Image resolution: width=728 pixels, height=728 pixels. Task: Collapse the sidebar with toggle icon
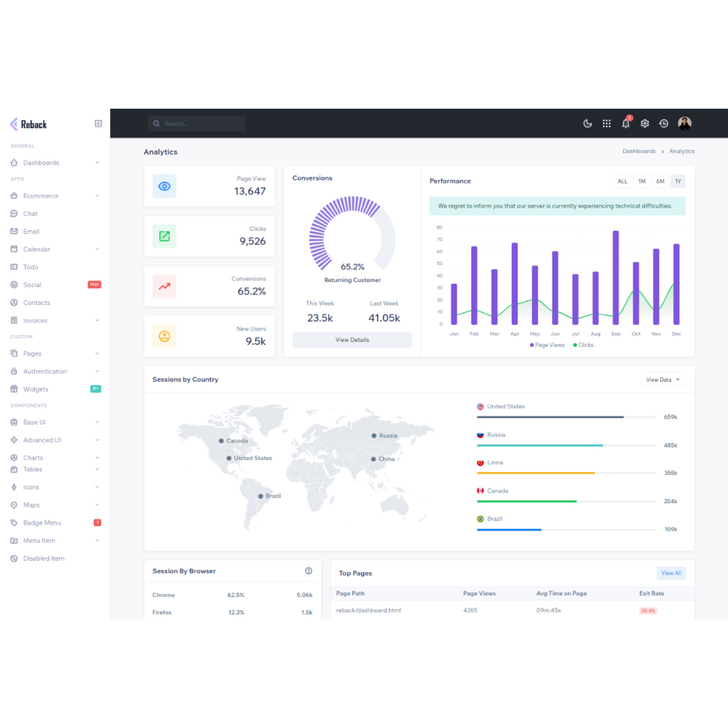point(98,124)
